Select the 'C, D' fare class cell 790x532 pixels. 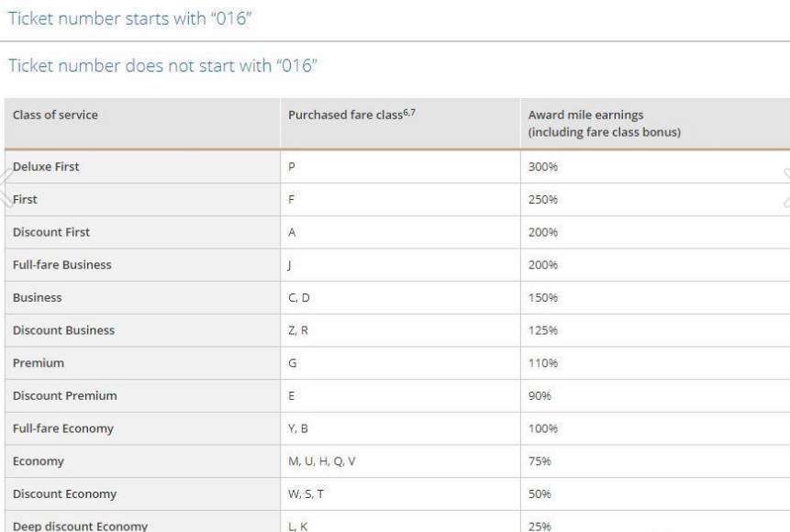[297, 298]
